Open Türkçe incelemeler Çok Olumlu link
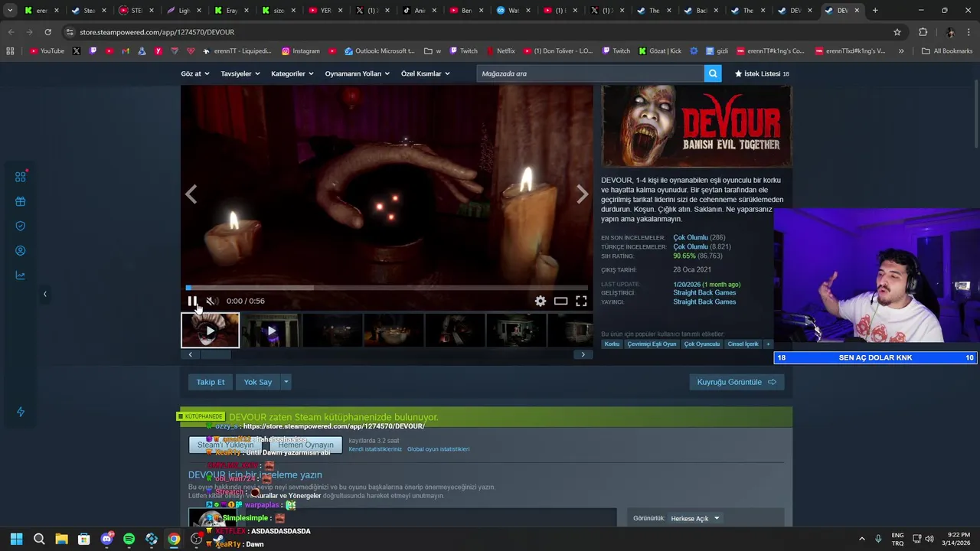 pyautogui.click(x=691, y=246)
